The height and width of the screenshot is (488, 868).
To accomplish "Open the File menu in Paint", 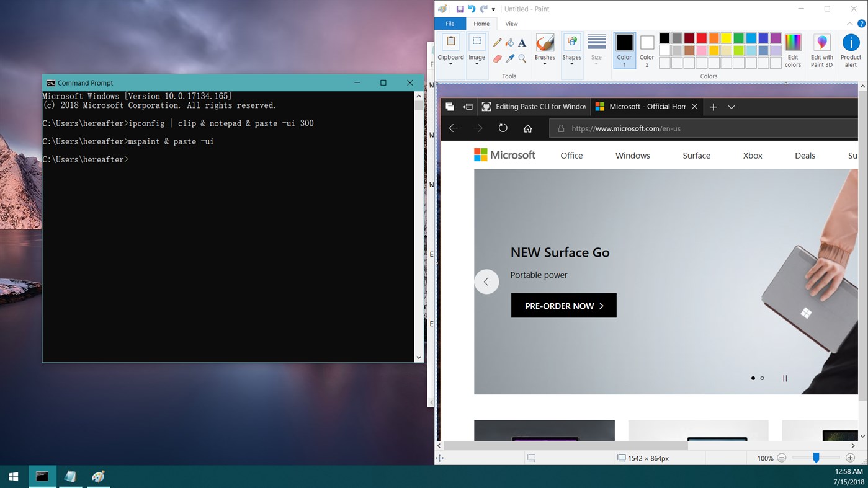I will pos(449,24).
